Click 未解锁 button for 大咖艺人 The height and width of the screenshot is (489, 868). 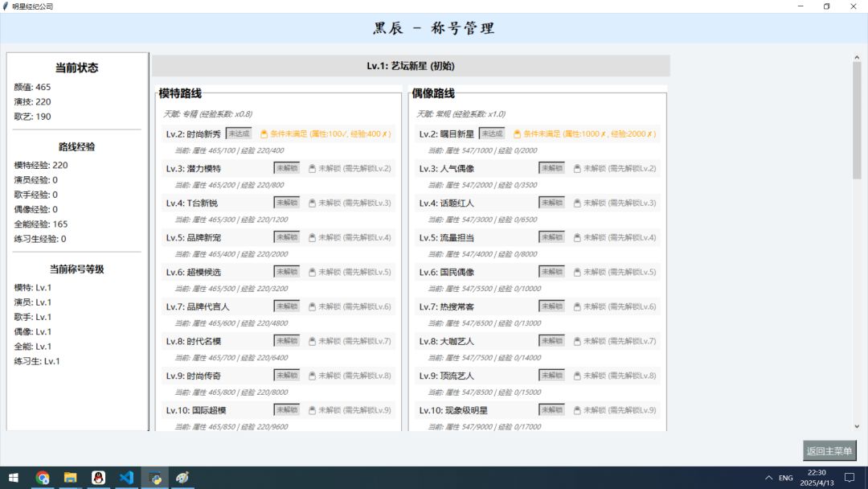click(552, 340)
